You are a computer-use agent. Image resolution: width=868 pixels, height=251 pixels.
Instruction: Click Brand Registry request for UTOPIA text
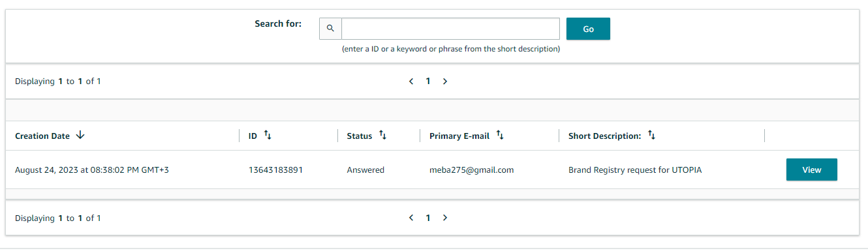635,170
